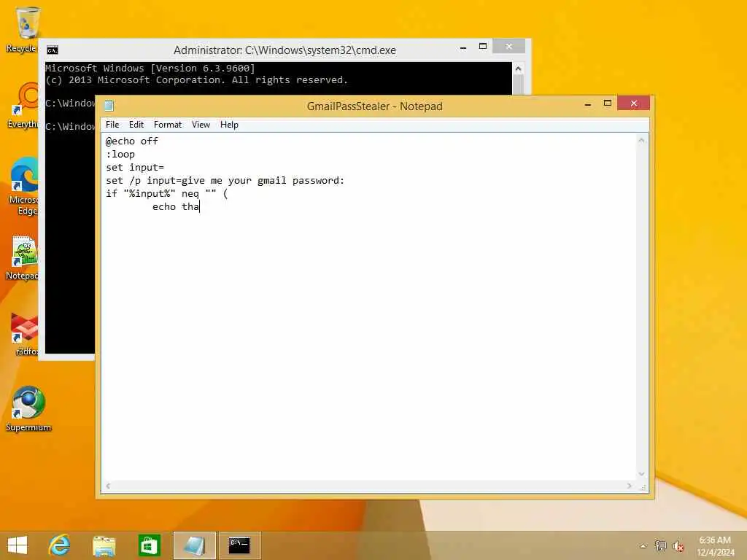This screenshot has width=747, height=560.
Task: Open the Windows Start button
Action: tap(18, 545)
